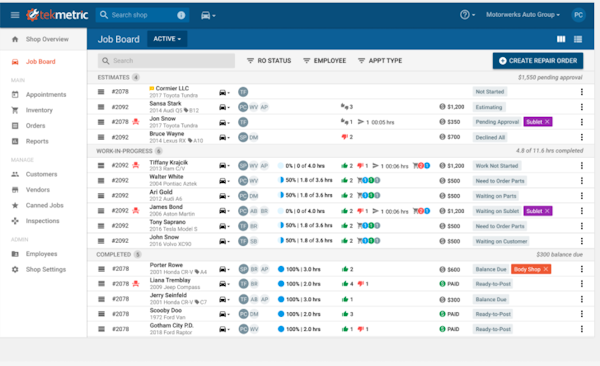
Task: Grab the drag handle on Liana Tremblay row
Action: pyautogui.click(x=101, y=284)
